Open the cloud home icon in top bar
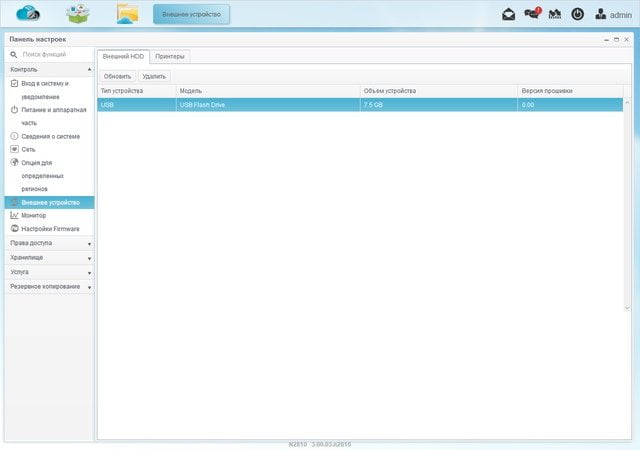Screen dimensions: 640x450 pyautogui.click(x=28, y=13)
